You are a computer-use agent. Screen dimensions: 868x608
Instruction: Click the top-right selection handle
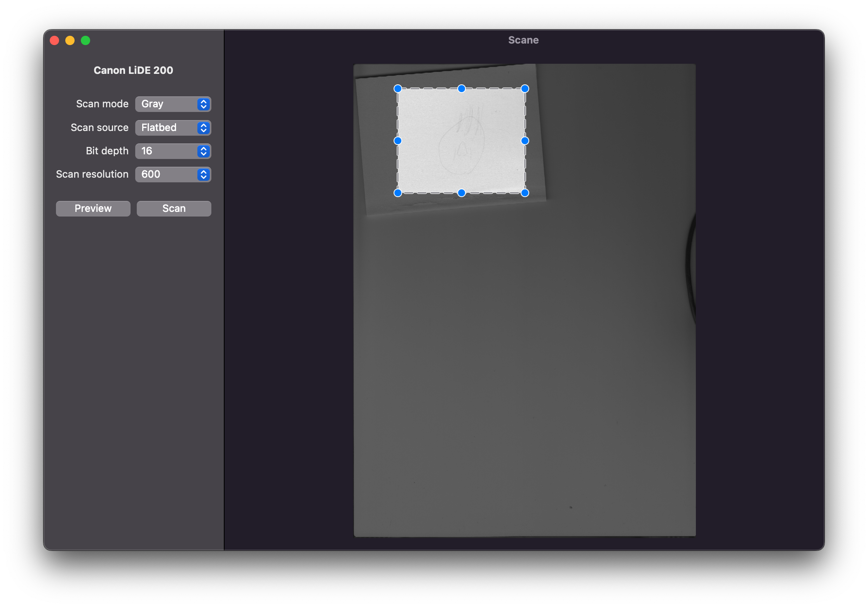tap(525, 89)
